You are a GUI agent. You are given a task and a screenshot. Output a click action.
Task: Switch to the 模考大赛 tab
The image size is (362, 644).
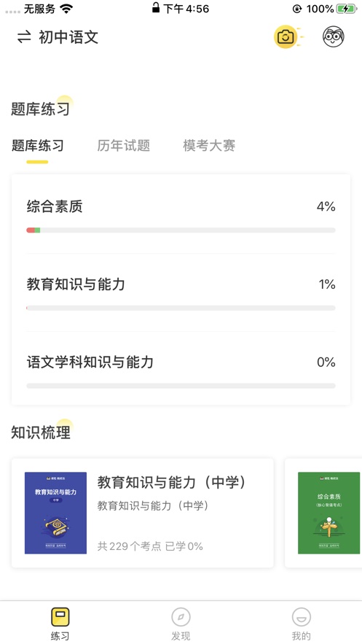click(209, 145)
